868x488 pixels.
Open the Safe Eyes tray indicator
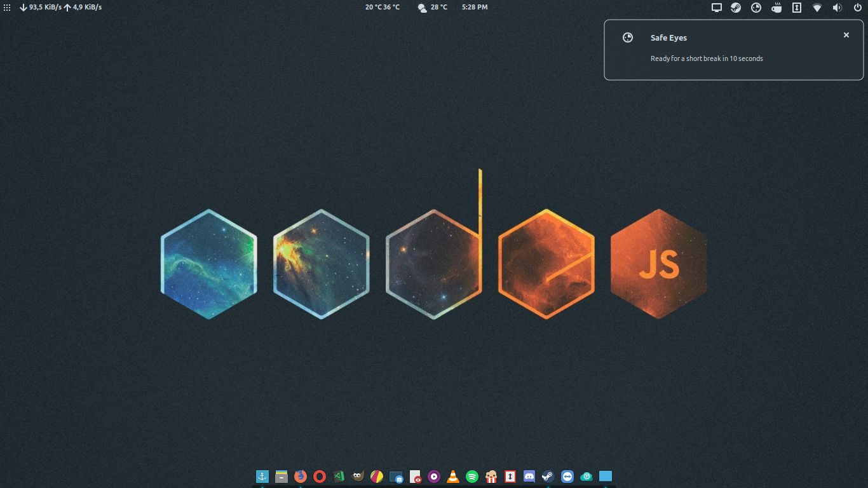click(756, 8)
